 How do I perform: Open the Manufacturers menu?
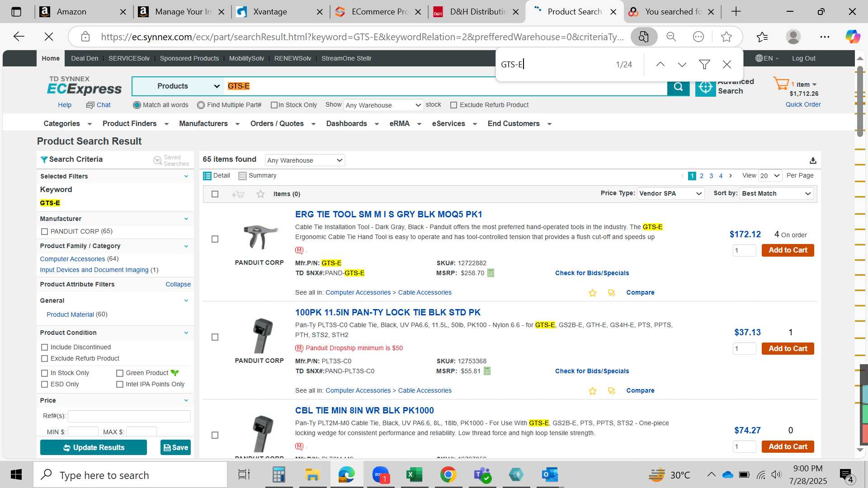(209, 124)
